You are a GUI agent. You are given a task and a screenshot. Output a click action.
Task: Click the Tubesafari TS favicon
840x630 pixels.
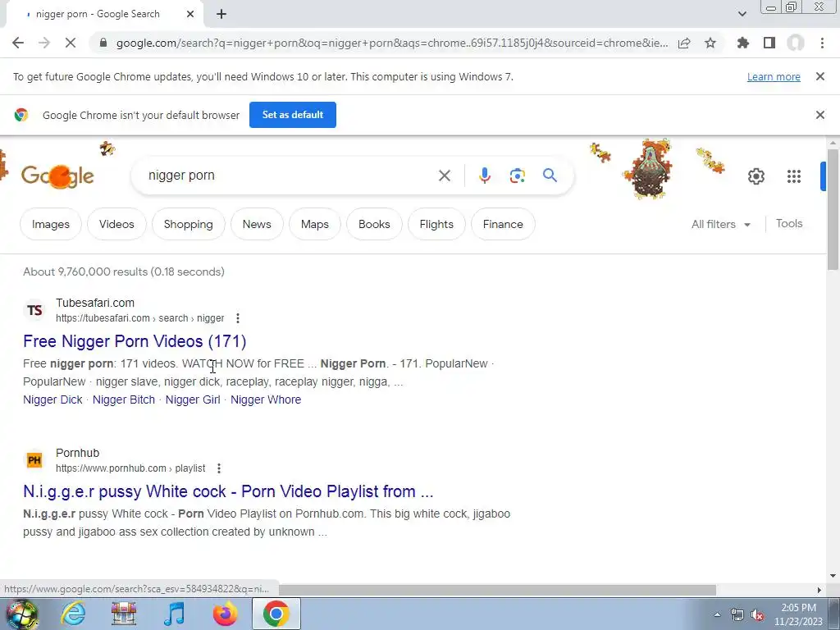pos(34,310)
